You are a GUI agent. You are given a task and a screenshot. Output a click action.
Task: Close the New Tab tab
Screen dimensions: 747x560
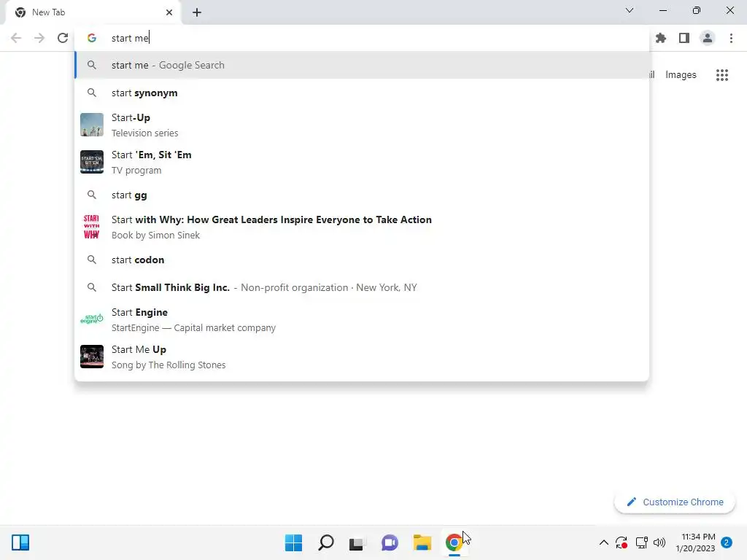(x=169, y=12)
